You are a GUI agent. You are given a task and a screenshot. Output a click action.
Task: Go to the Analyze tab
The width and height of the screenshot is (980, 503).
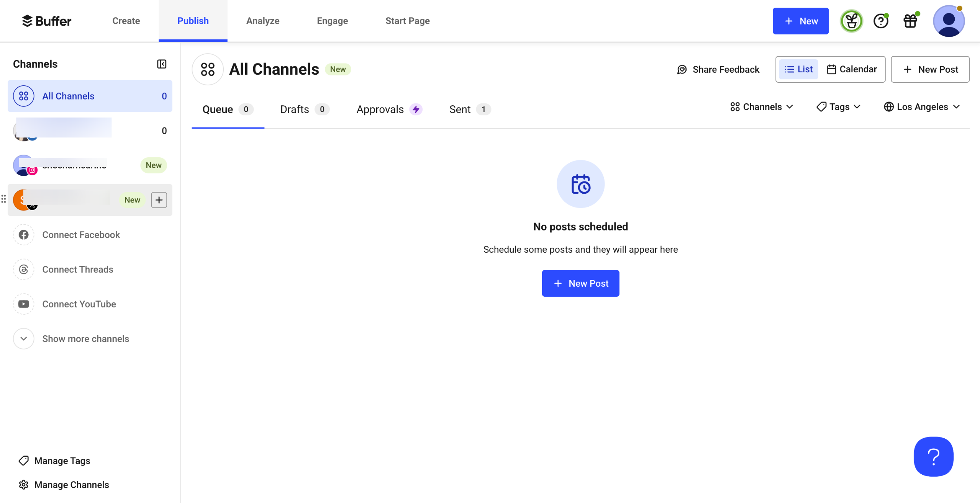(263, 21)
